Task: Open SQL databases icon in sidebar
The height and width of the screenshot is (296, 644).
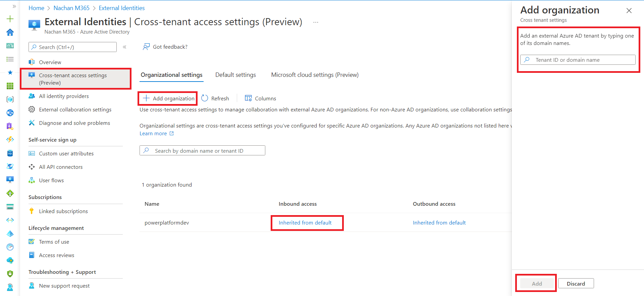Action: click(10, 153)
